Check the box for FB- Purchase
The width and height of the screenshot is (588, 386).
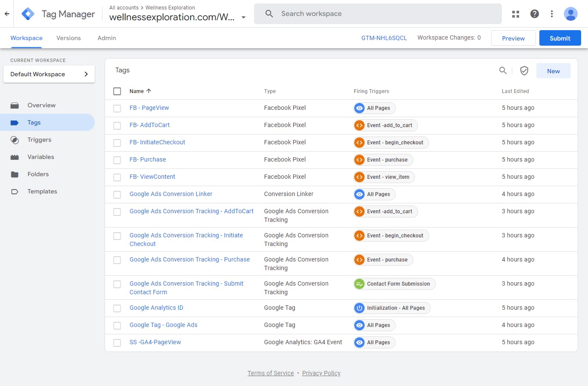coord(117,160)
